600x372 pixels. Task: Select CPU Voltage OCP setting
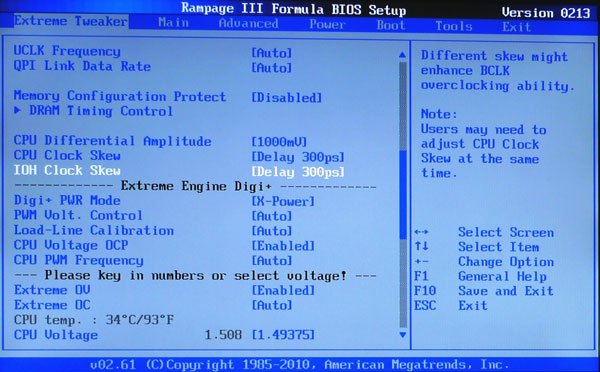[71, 245]
